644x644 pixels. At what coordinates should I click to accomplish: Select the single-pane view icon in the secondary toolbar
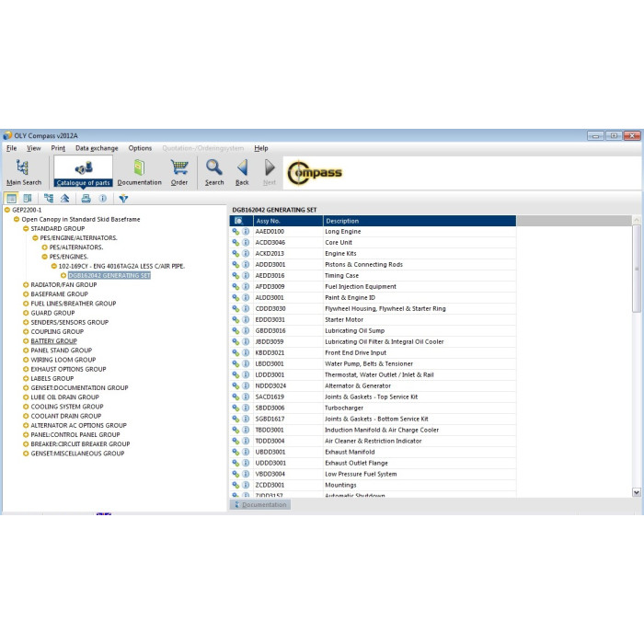(11, 199)
